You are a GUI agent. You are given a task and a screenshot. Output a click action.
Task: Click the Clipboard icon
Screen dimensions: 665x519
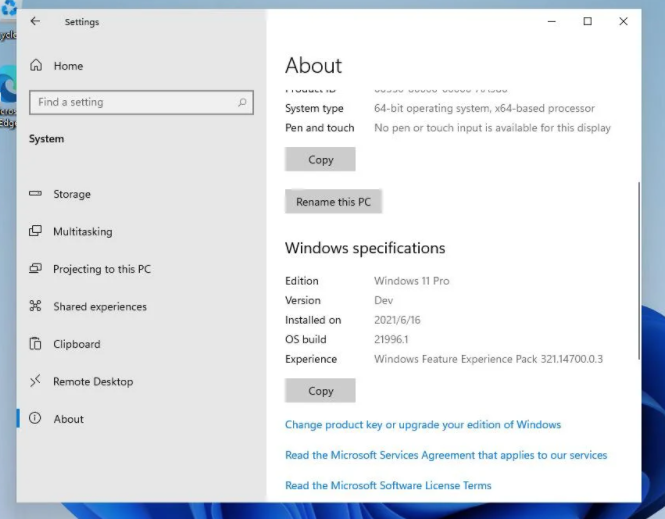click(x=36, y=344)
